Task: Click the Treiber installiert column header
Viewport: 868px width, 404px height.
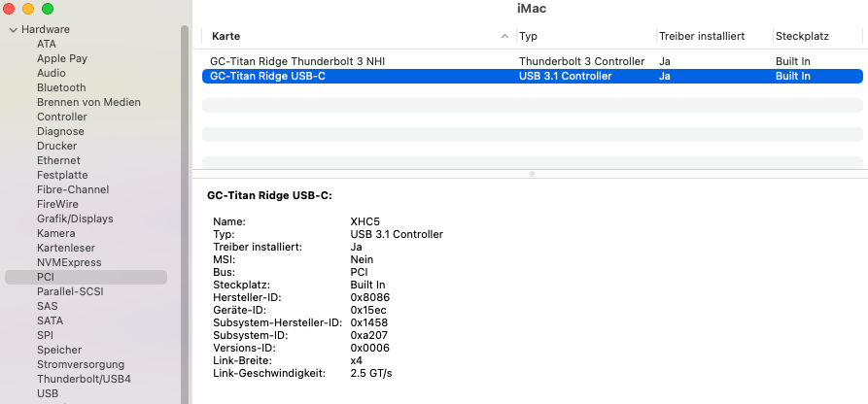Action: [x=701, y=36]
